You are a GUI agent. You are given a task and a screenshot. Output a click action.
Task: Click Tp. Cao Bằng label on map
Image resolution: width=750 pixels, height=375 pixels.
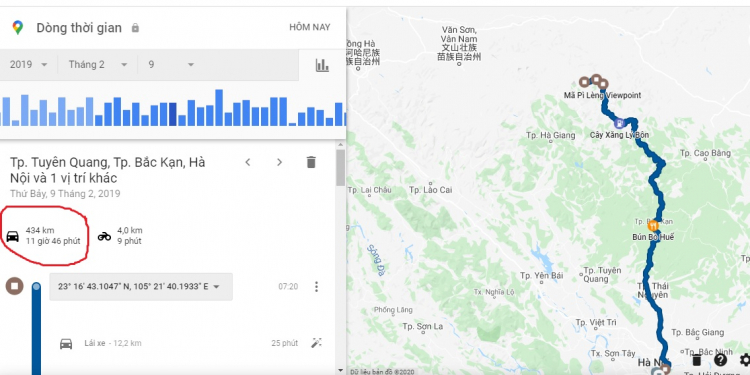(x=706, y=153)
